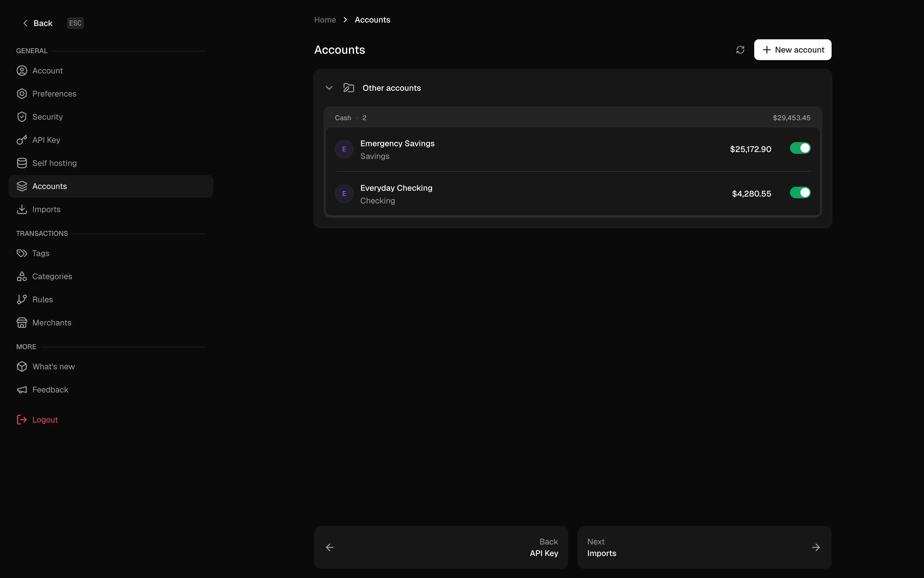Screen dimensions: 924x578
Task: Go to Next Imports page card
Action: 705,547
